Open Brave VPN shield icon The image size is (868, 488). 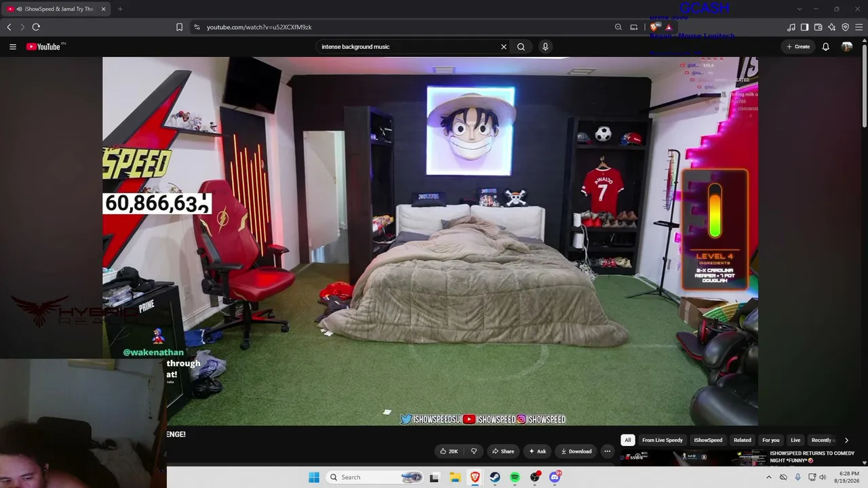[x=846, y=27]
